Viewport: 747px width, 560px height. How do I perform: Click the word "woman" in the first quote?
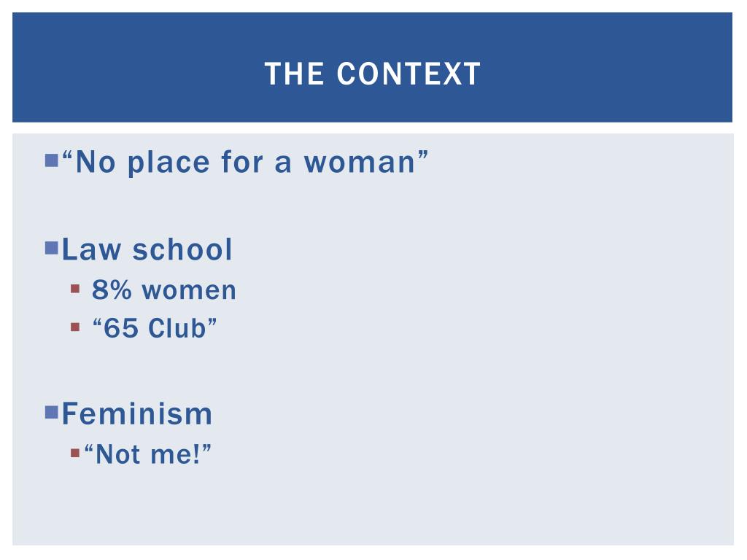coord(360,163)
